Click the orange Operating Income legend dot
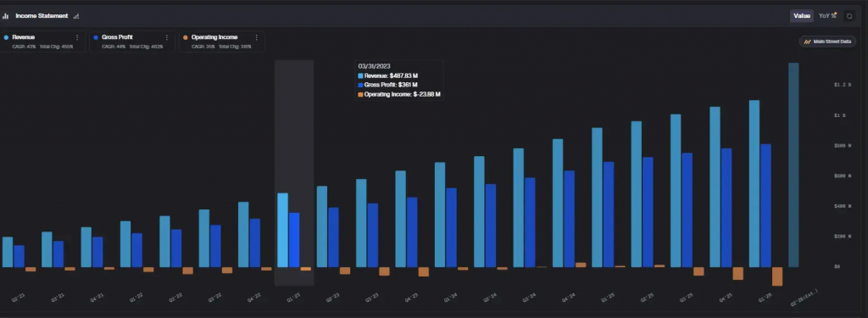The height and width of the screenshot is (318, 868). coord(186,37)
